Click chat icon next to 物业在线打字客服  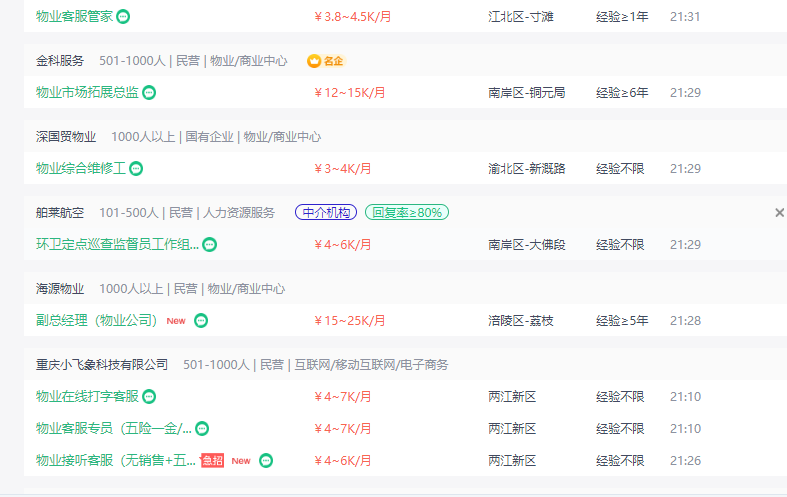[149, 397]
